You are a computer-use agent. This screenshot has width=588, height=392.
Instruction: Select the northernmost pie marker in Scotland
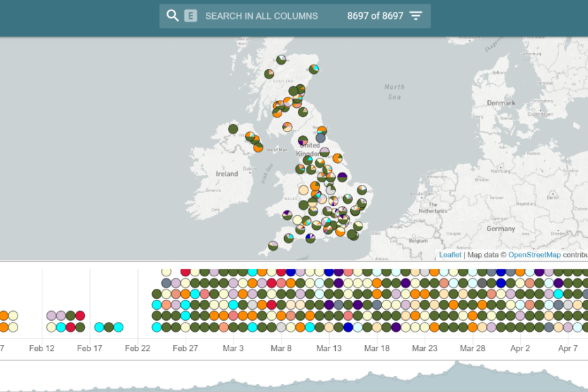(x=281, y=59)
